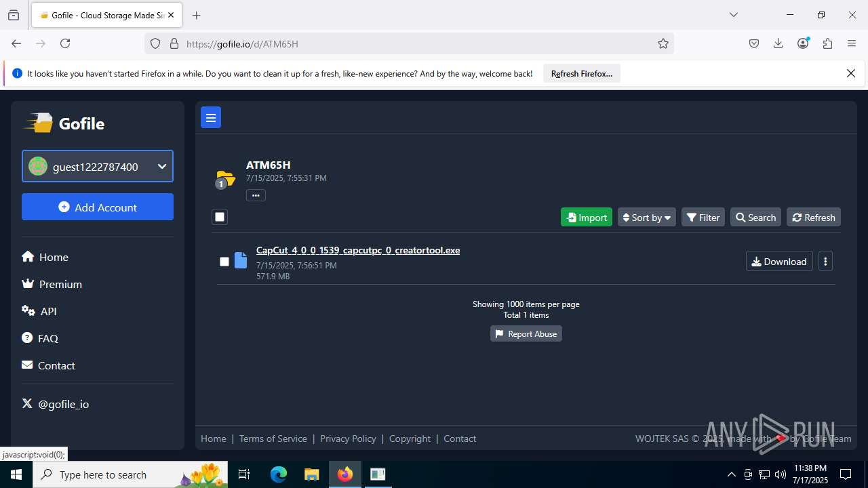Click the Add Account button
This screenshot has width=868, height=488.
pyautogui.click(x=98, y=207)
